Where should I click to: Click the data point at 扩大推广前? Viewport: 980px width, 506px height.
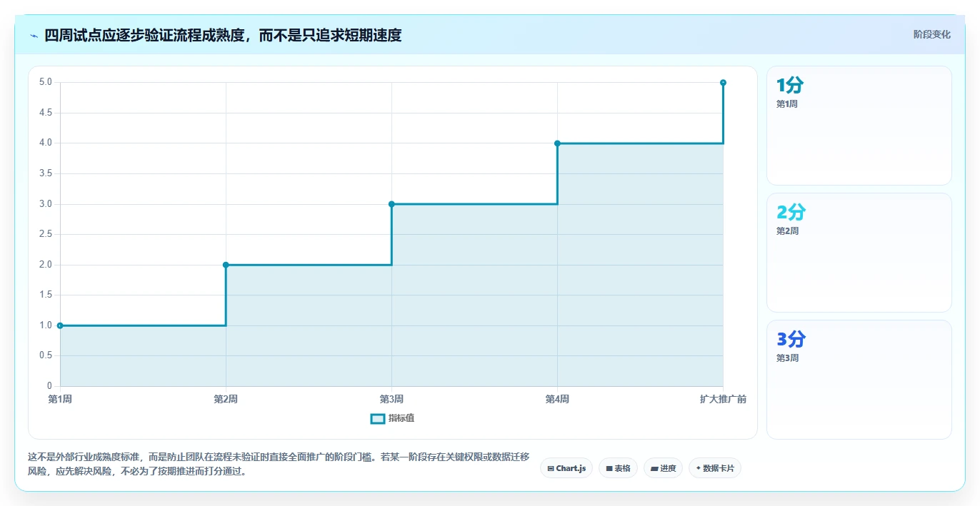(723, 83)
